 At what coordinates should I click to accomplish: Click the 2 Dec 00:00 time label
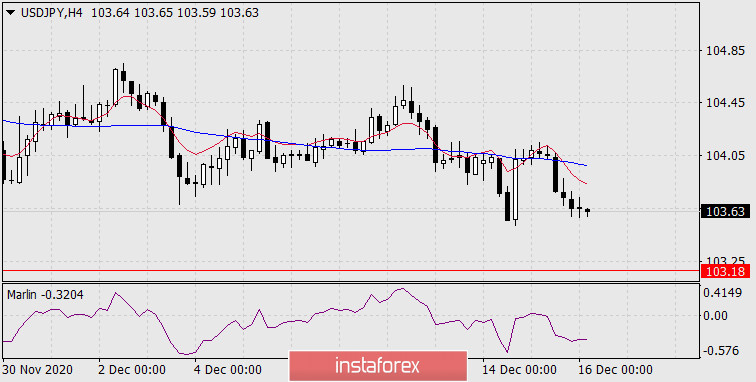pos(132,370)
